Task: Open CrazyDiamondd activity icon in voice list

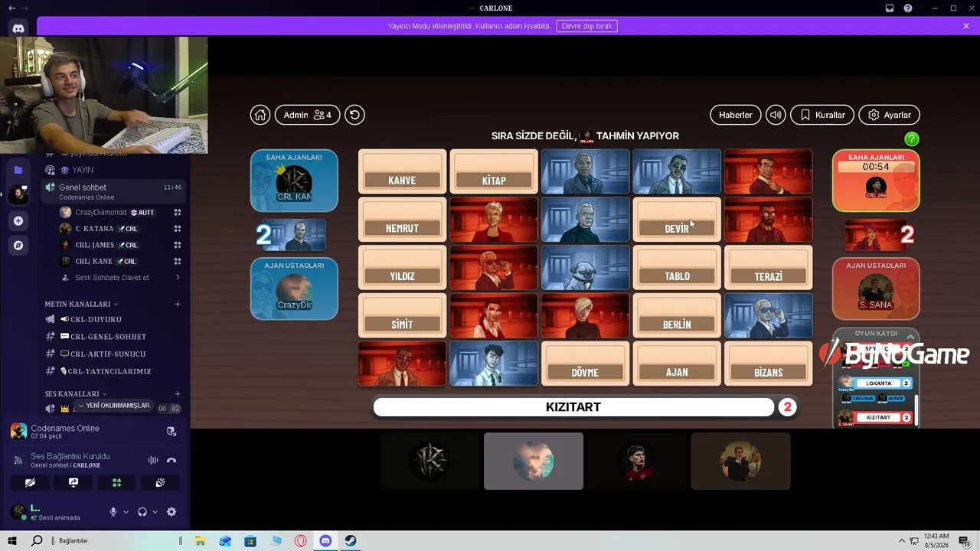Action: [x=177, y=212]
